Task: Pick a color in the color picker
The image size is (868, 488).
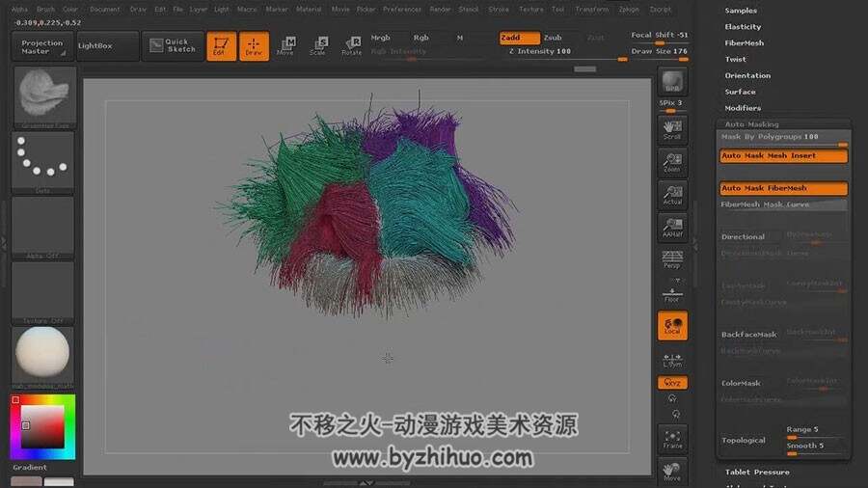Action: (42, 427)
